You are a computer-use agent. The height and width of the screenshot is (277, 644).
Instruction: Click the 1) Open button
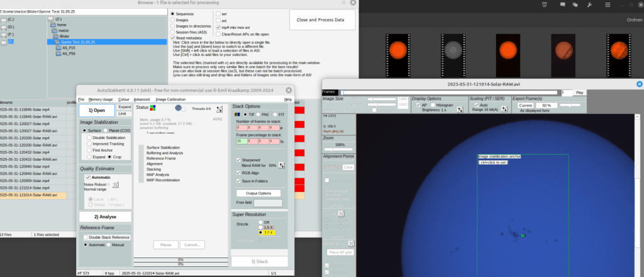(97, 110)
